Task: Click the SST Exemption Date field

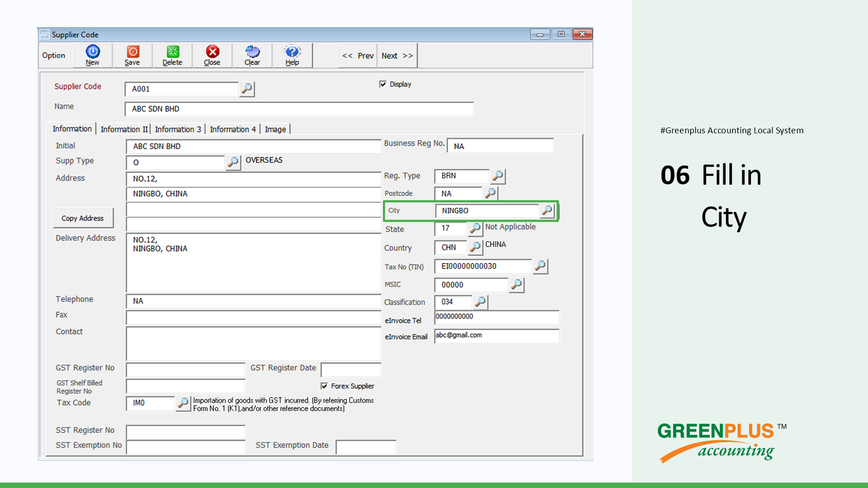Action: tap(366, 447)
